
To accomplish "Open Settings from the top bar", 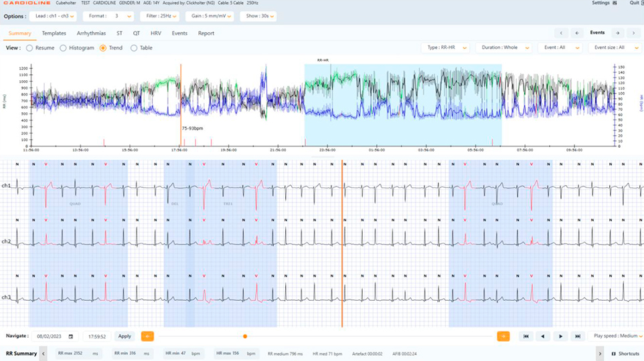I will click(x=602, y=3).
